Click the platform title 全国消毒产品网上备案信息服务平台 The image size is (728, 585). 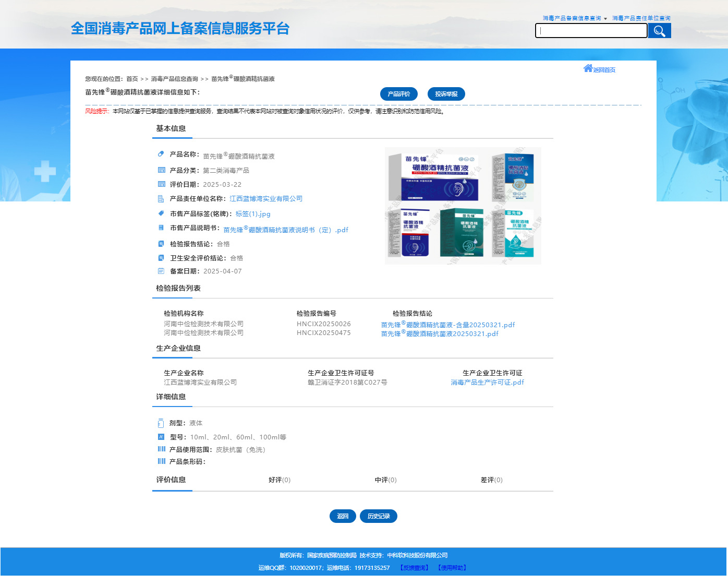(180, 28)
